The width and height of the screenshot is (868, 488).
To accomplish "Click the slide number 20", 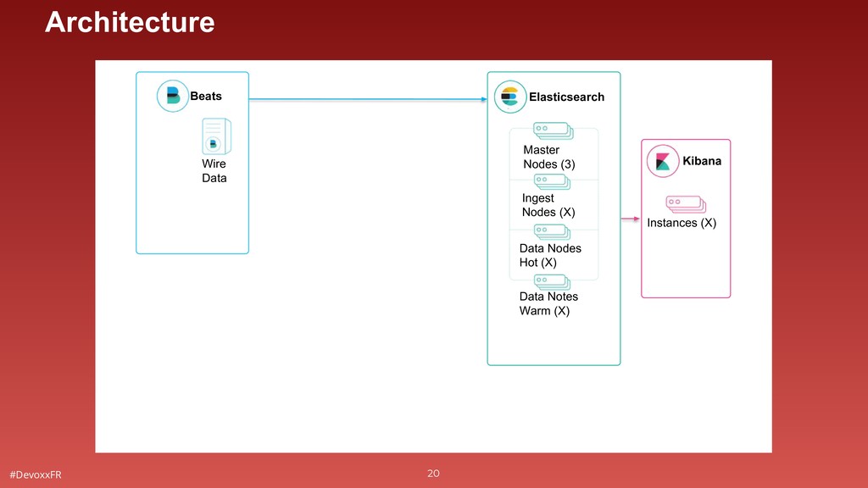I will (x=433, y=473).
